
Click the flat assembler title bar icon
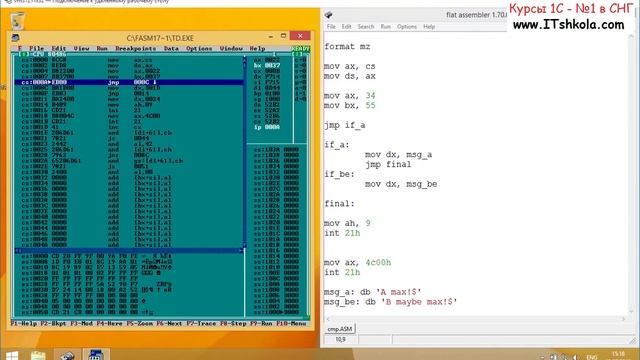pos(328,15)
